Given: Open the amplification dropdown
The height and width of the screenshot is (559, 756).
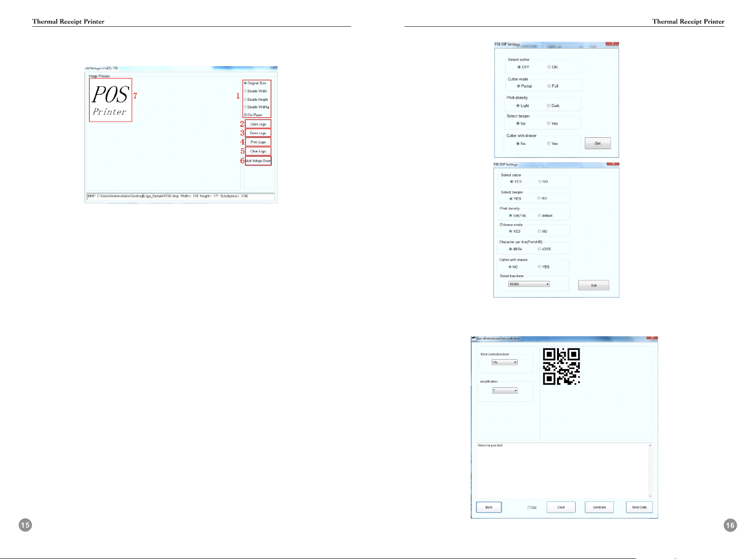Looking at the screenshot, I should (x=504, y=391).
